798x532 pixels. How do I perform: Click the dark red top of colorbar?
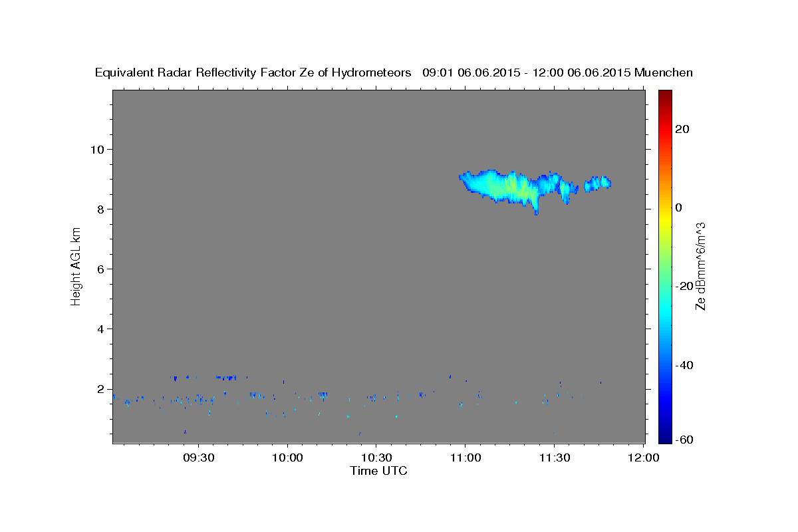coord(665,95)
